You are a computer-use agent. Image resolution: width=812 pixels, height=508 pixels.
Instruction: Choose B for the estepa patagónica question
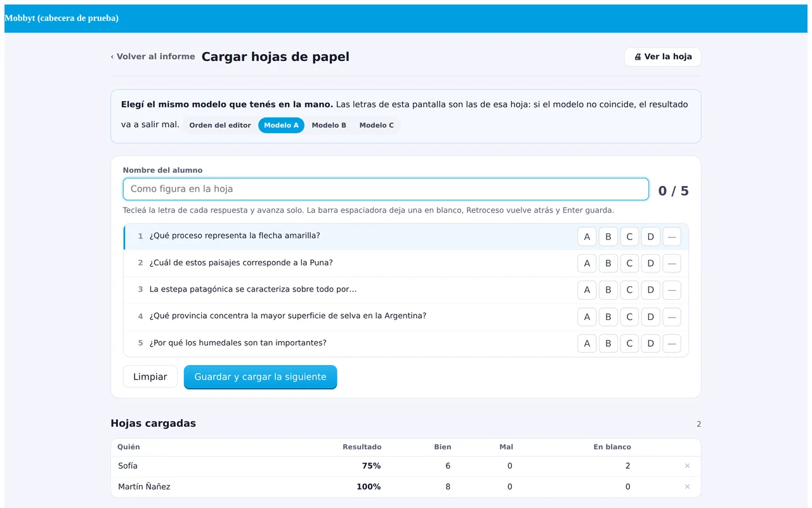pyautogui.click(x=608, y=290)
